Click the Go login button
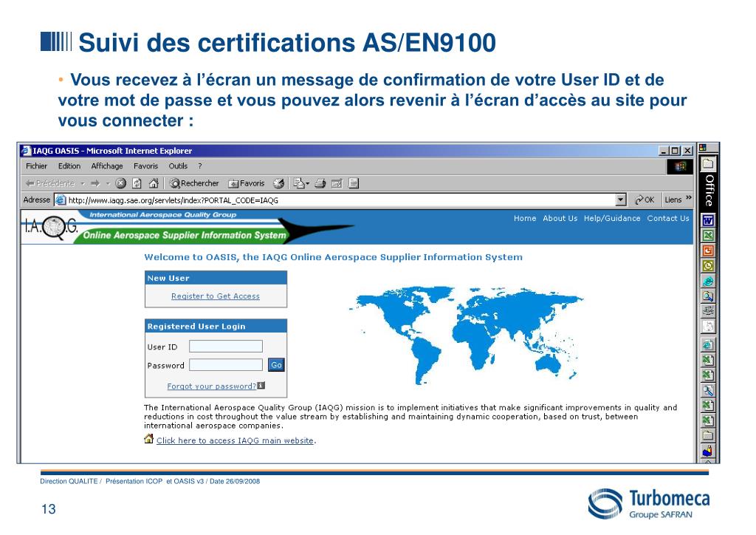 [x=276, y=365]
